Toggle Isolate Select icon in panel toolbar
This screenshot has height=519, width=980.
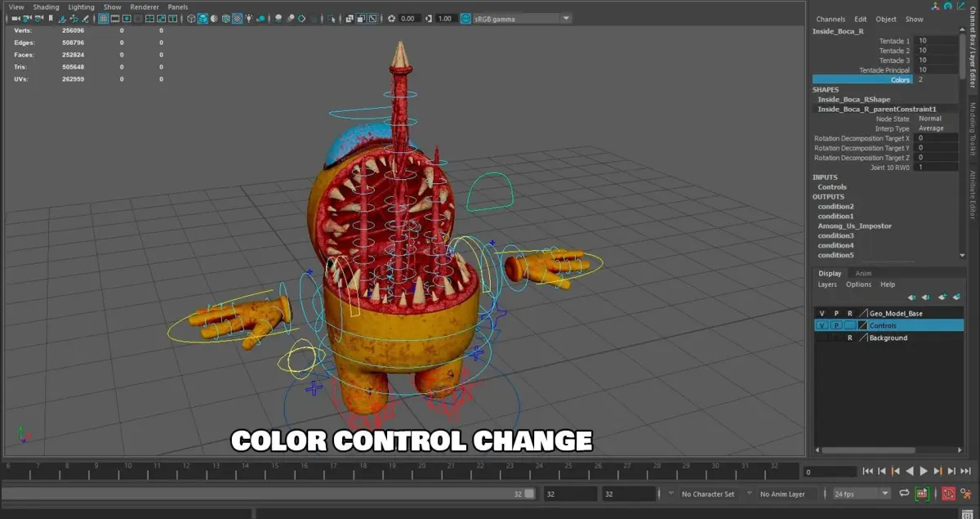[x=332, y=18]
